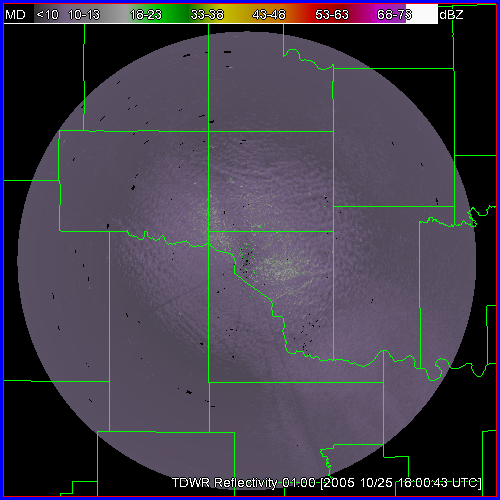Click the dBZ unit label
Image resolution: width=500 pixels, height=500 pixels.
point(451,15)
